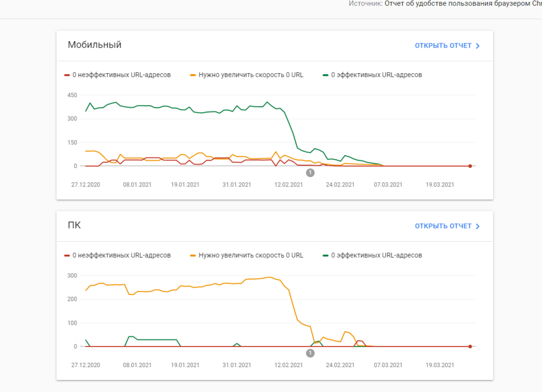Click annotation marker 1 on ПК chart

[x=310, y=354]
